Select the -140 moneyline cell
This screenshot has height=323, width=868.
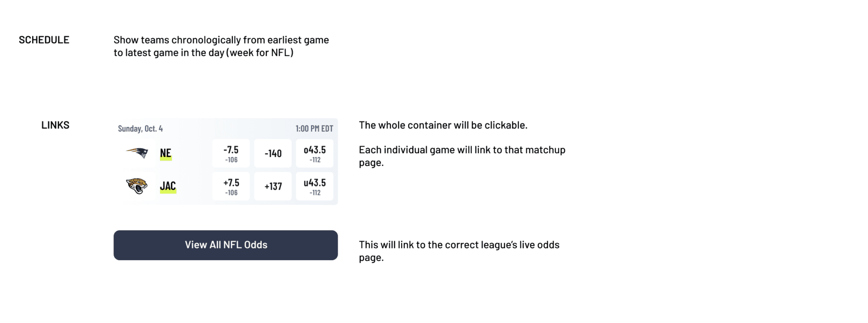(x=273, y=153)
